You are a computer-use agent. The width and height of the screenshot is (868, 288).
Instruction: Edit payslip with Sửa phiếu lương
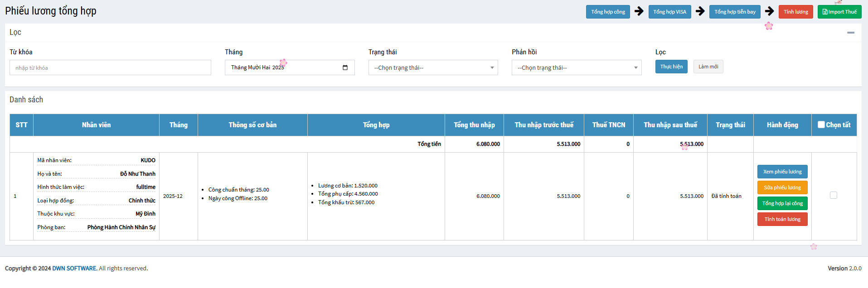782,187
